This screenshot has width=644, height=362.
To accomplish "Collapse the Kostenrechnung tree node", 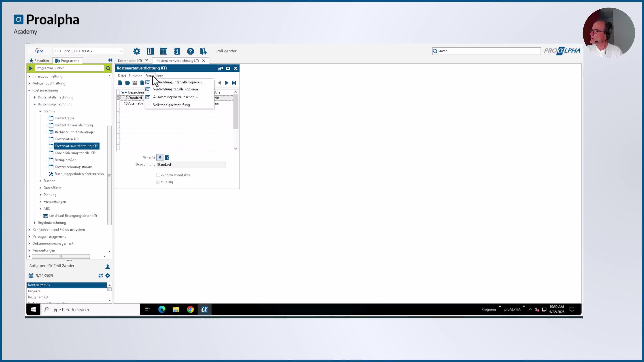I will [x=30, y=90].
